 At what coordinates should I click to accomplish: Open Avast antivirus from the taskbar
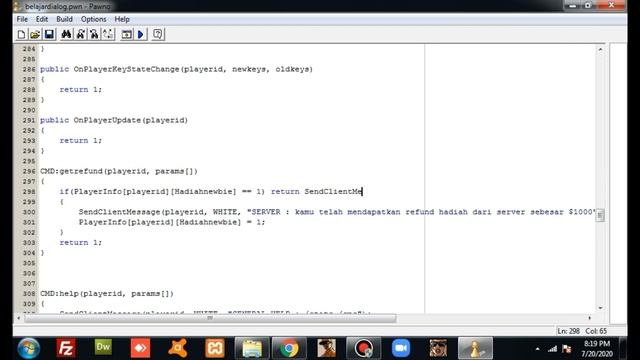pyautogui.click(x=178, y=348)
